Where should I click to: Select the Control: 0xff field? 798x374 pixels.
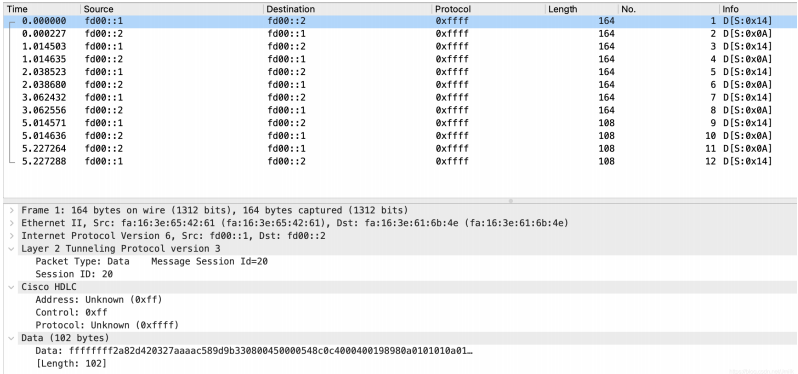(71, 312)
